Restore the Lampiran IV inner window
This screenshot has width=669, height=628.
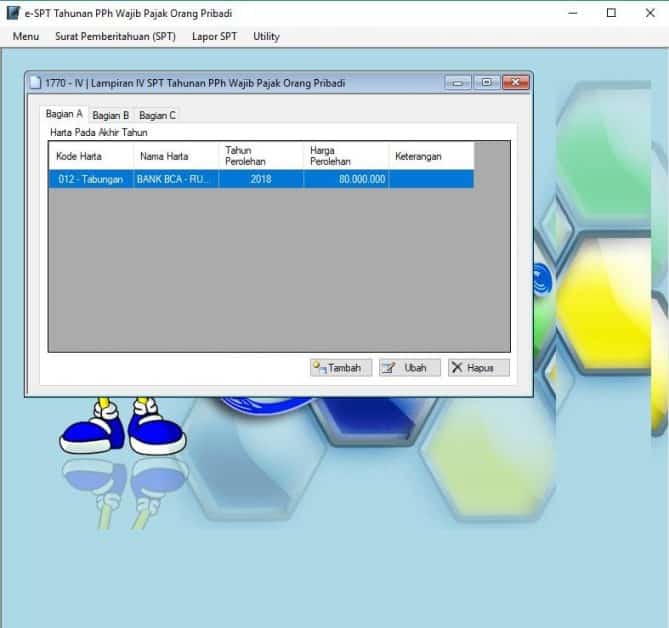[486, 82]
